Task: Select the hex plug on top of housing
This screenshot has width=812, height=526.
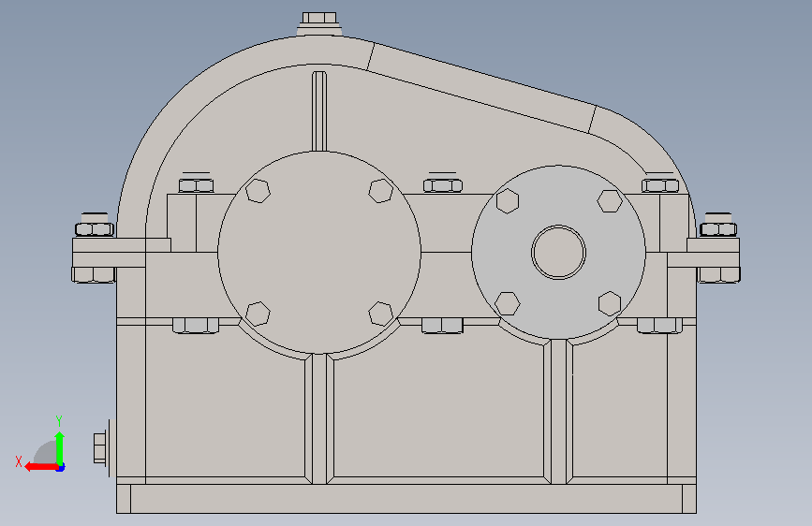Action: (x=319, y=18)
